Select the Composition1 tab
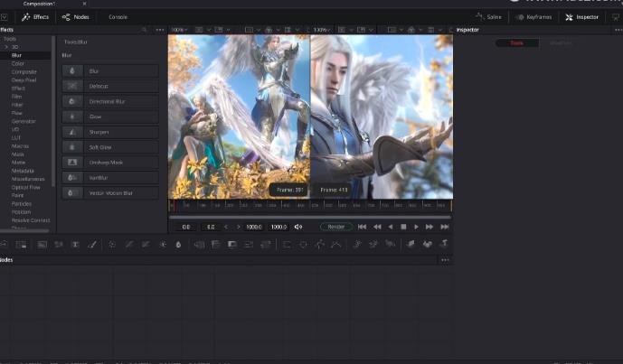 [40, 4]
